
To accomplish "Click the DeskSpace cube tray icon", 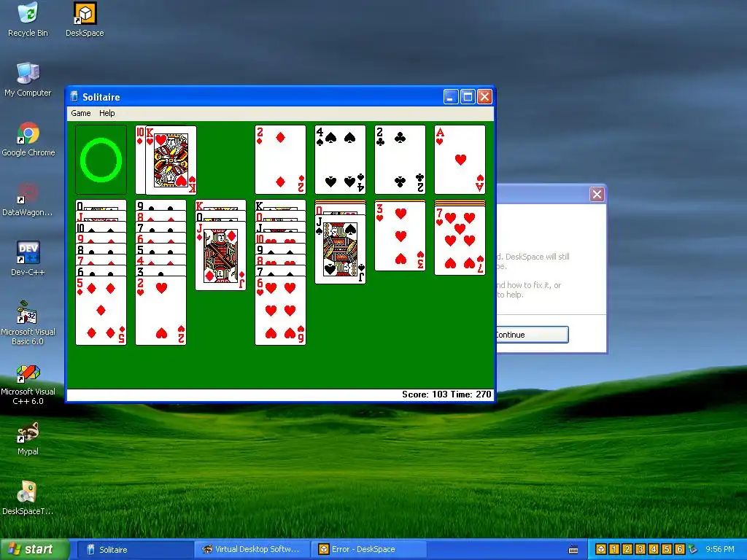I will [x=601, y=550].
